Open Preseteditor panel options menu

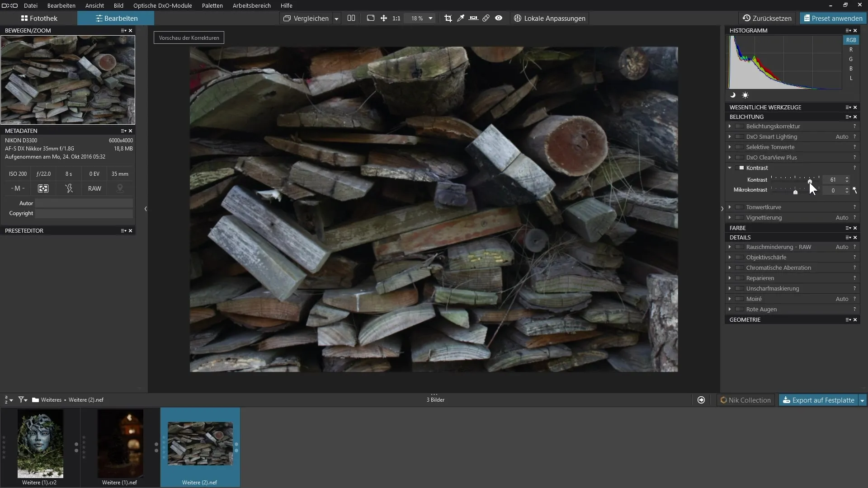click(x=123, y=231)
